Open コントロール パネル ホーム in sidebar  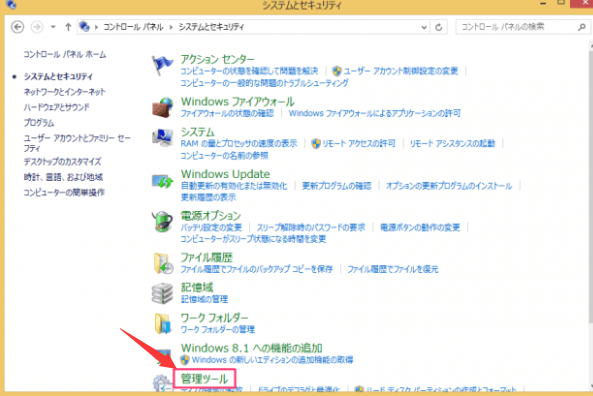[65, 54]
